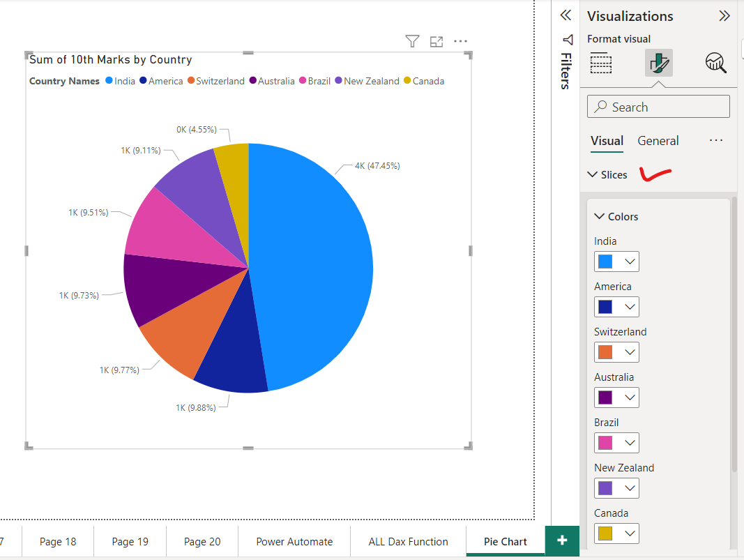Click inside the Search box
The width and height of the screenshot is (744, 560).
(658, 106)
